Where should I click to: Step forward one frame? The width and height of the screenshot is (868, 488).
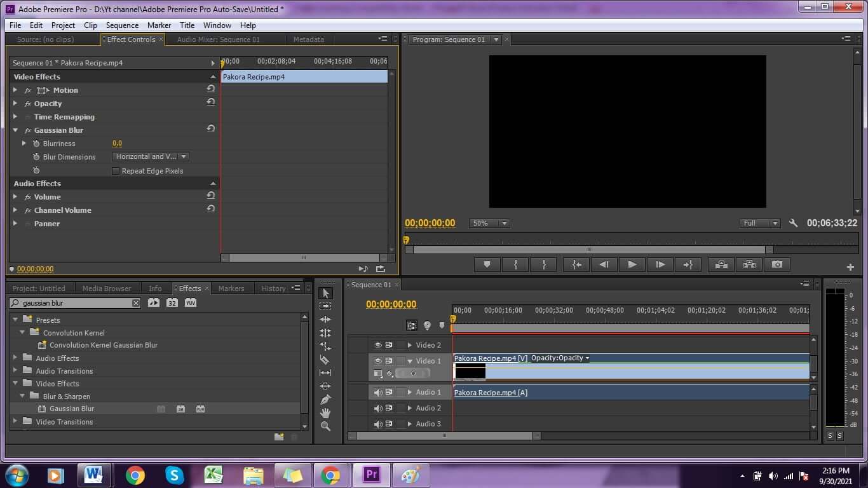click(660, 264)
